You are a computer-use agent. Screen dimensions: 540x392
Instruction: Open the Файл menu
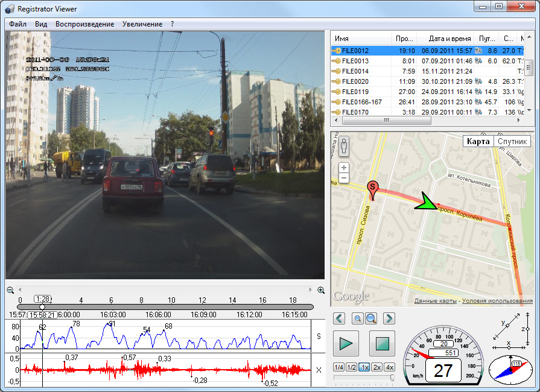(17, 24)
